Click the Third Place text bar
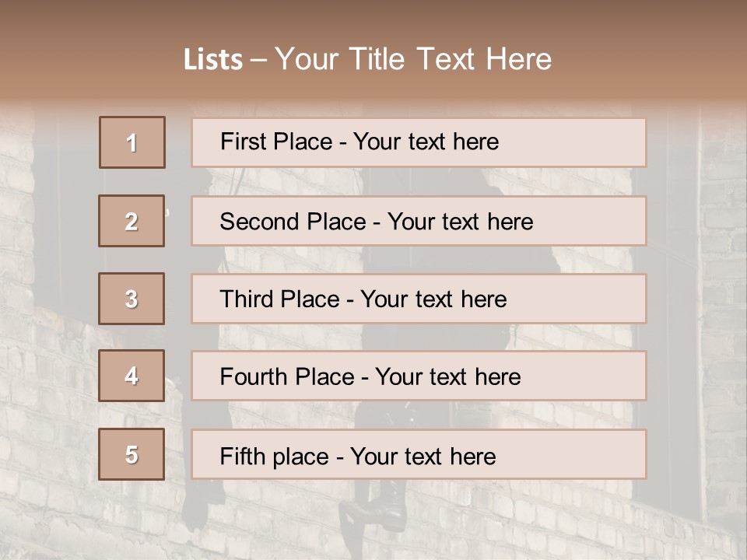Viewport: 747px width, 560px height. coord(419,299)
